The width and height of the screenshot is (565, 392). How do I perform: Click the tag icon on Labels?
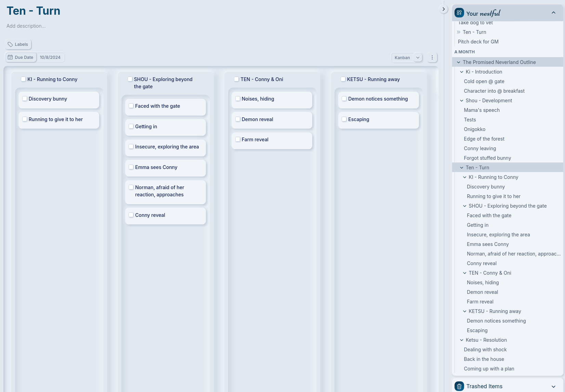[10, 44]
